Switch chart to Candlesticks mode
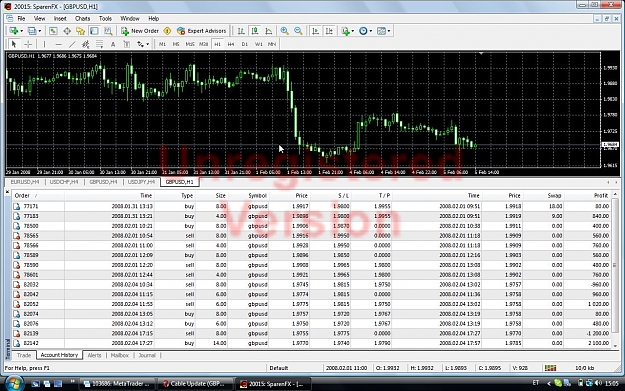625x391 pixels. coord(255,31)
